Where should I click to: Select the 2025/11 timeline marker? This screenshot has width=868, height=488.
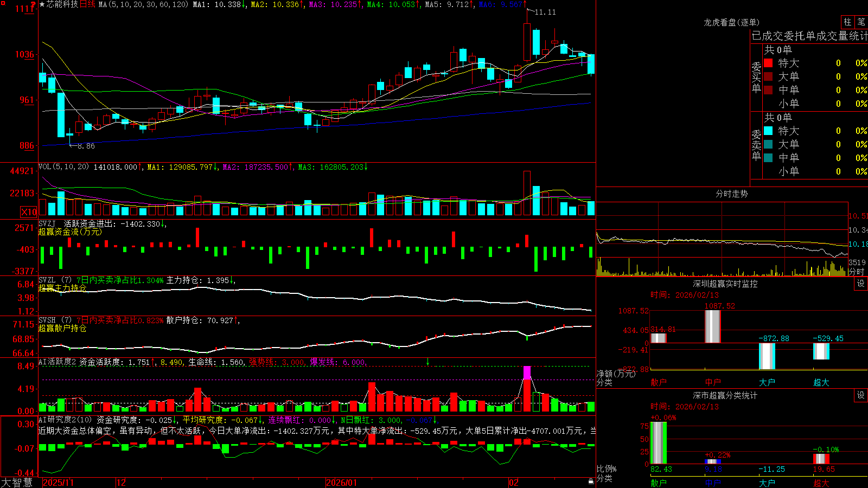click(58, 483)
